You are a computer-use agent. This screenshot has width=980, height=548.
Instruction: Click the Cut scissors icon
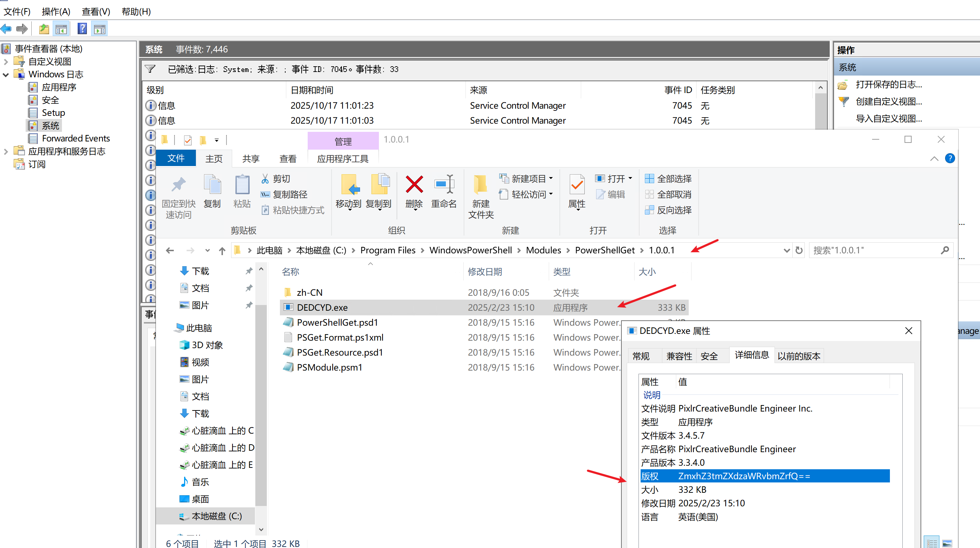click(265, 179)
